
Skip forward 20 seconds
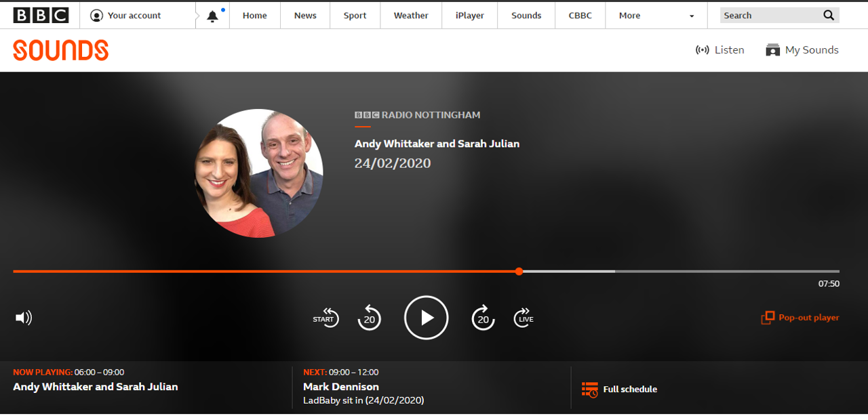coord(483,318)
